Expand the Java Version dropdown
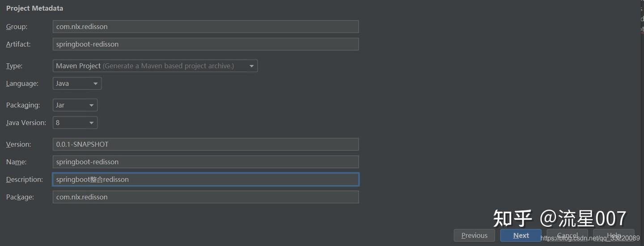This screenshot has height=246, width=644. pyautogui.click(x=75, y=123)
